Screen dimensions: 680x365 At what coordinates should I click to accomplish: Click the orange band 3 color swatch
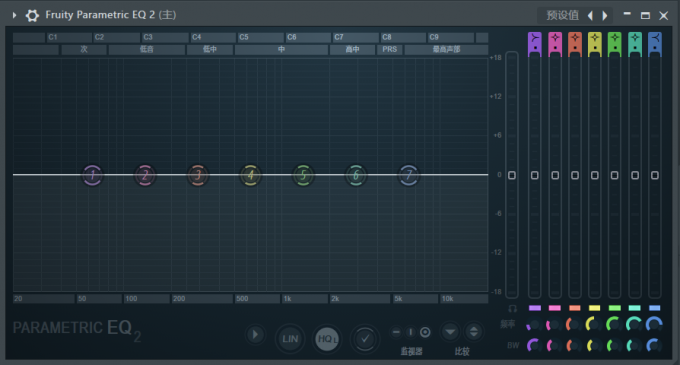[575, 308]
